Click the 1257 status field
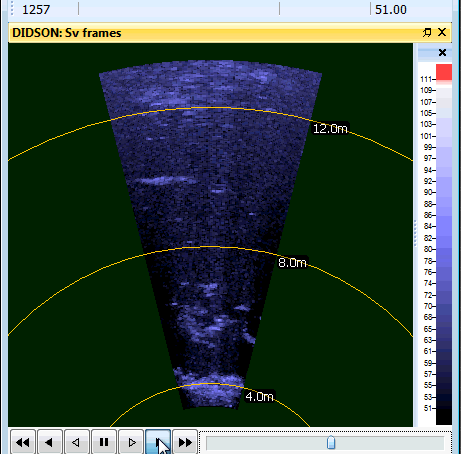 [x=36, y=9]
